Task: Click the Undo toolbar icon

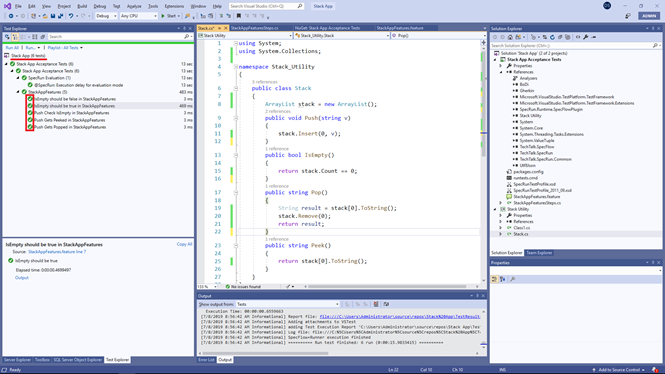Action: coord(71,16)
